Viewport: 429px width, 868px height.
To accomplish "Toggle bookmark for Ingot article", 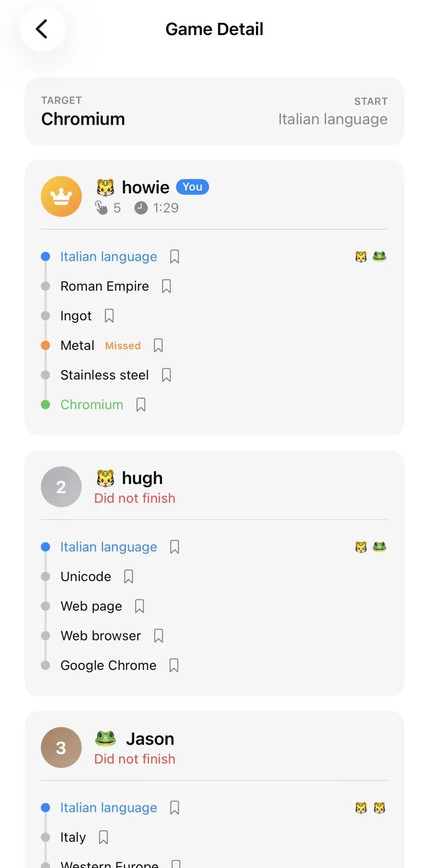I will [x=109, y=316].
